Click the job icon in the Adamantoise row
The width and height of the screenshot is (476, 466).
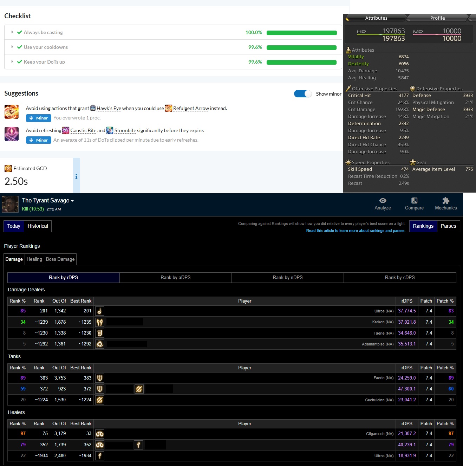click(x=100, y=344)
